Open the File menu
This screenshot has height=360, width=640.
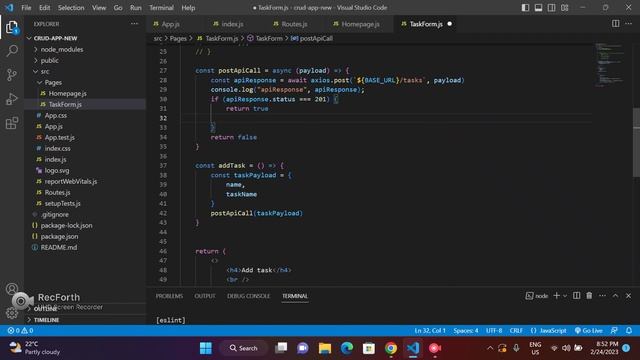coord(26,8)
